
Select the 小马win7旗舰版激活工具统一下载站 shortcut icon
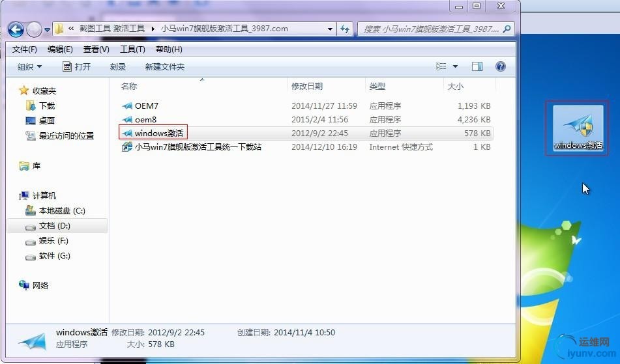127,147
